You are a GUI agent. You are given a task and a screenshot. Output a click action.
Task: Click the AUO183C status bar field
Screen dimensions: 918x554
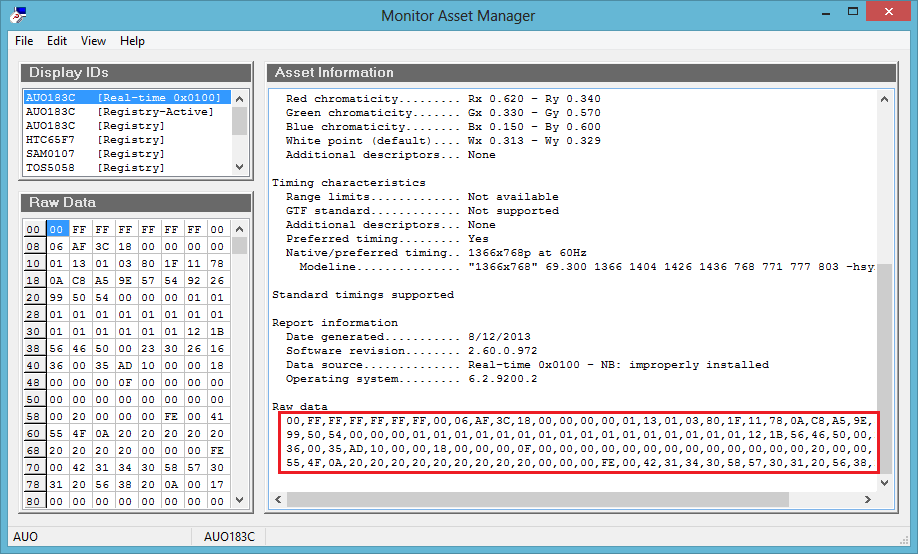pos(229,536)
